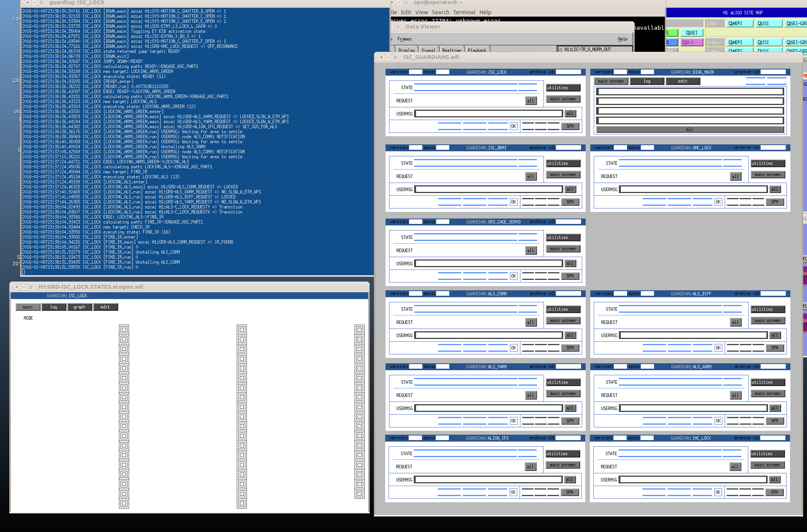Open utilities menu for ALS_YARM guardian
Screen dimensions: 807x532
click(x=563, y=382)
